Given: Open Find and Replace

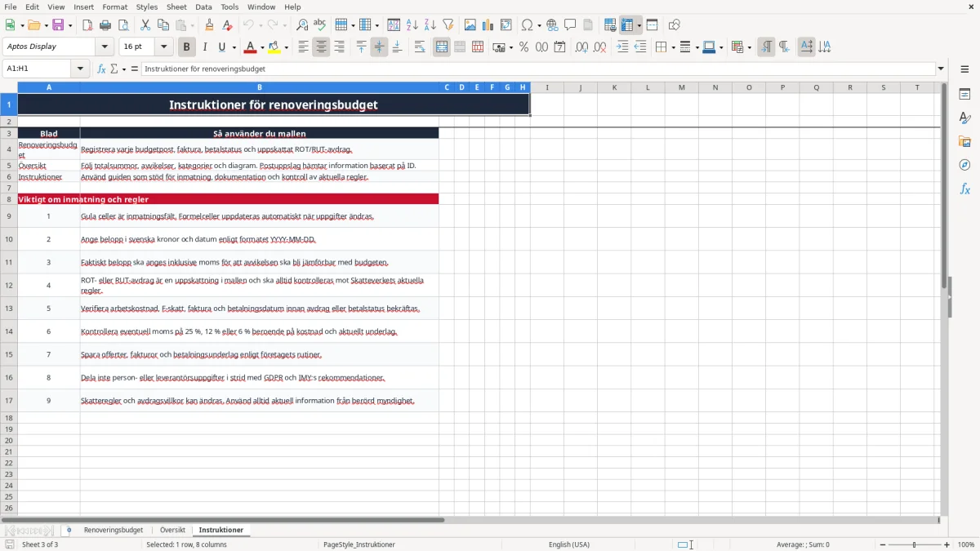Looking at the screenshot, I should [x=302, y=25].
